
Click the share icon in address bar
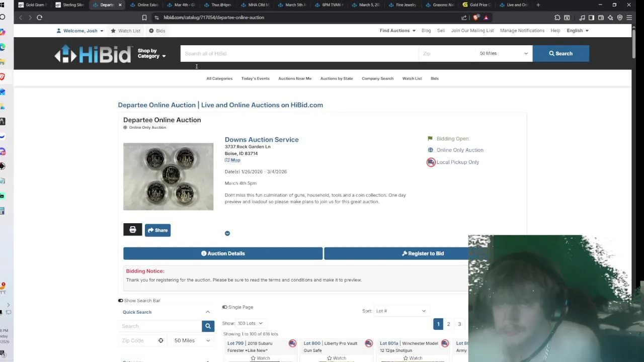coord(464,18)
